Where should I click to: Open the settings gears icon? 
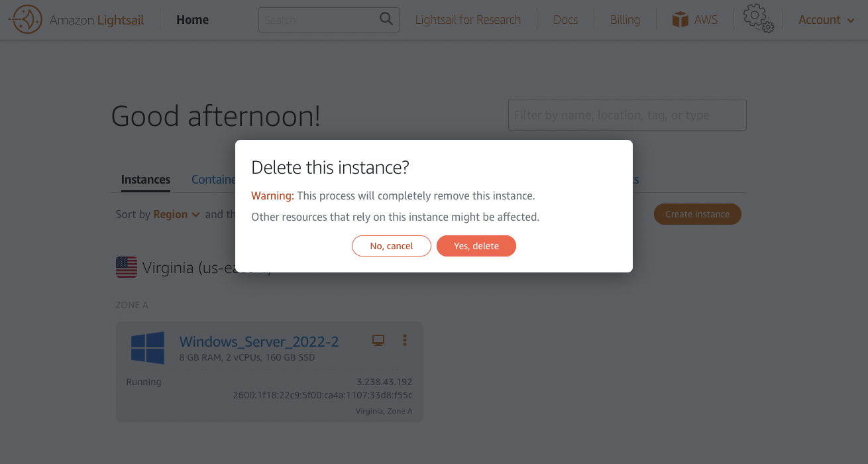pos(758,19)
